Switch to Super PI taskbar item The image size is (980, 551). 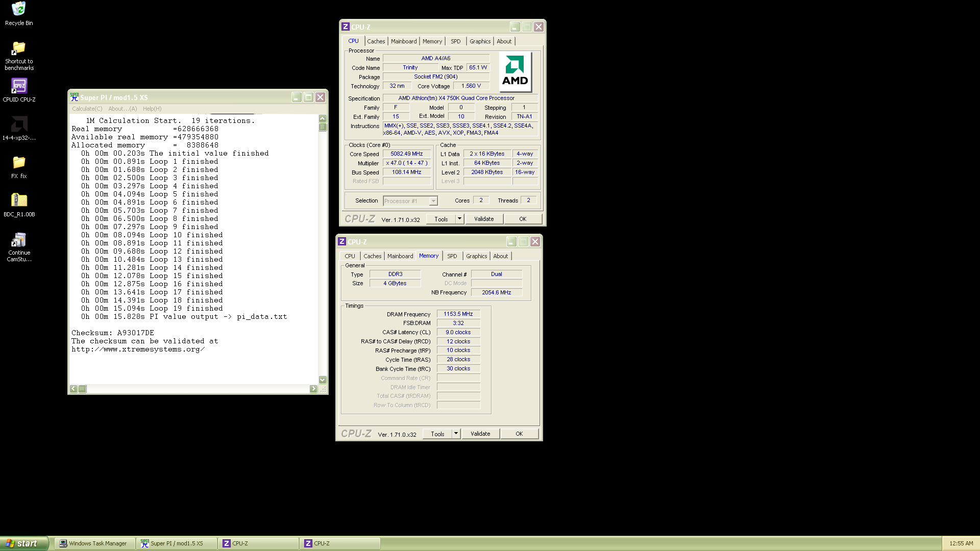(176, 543)
